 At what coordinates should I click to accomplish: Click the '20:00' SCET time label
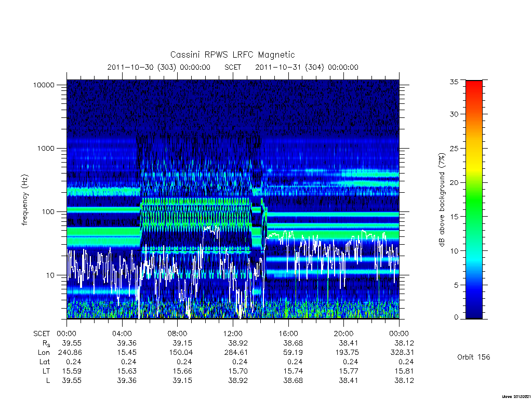pos(344,334)
